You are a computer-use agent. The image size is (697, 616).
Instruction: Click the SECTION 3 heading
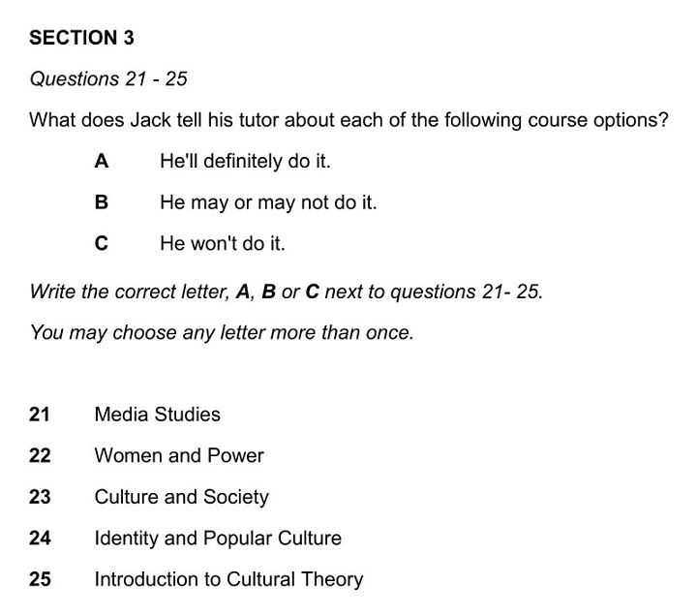click(x=82, y=39)
